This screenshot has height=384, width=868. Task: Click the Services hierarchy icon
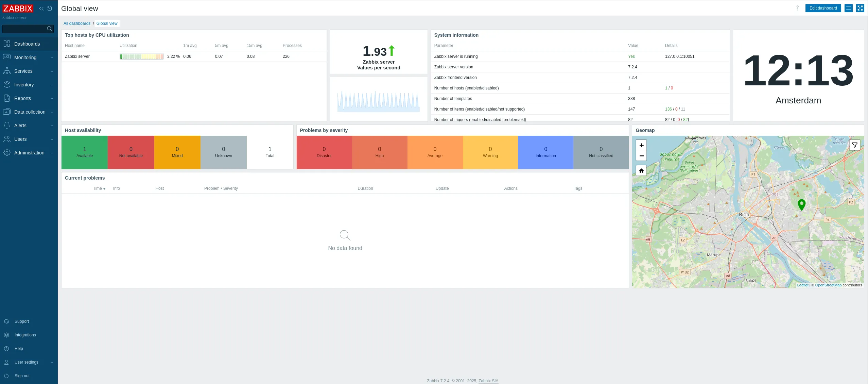click(7, 71)
